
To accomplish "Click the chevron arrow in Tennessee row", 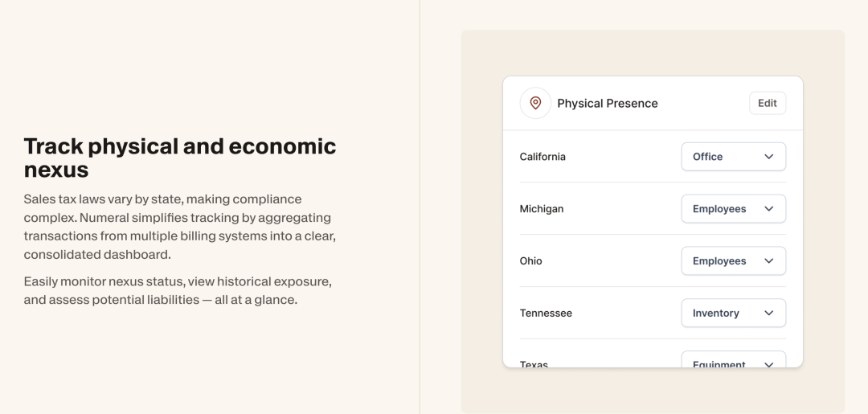I will click(769, 313).
